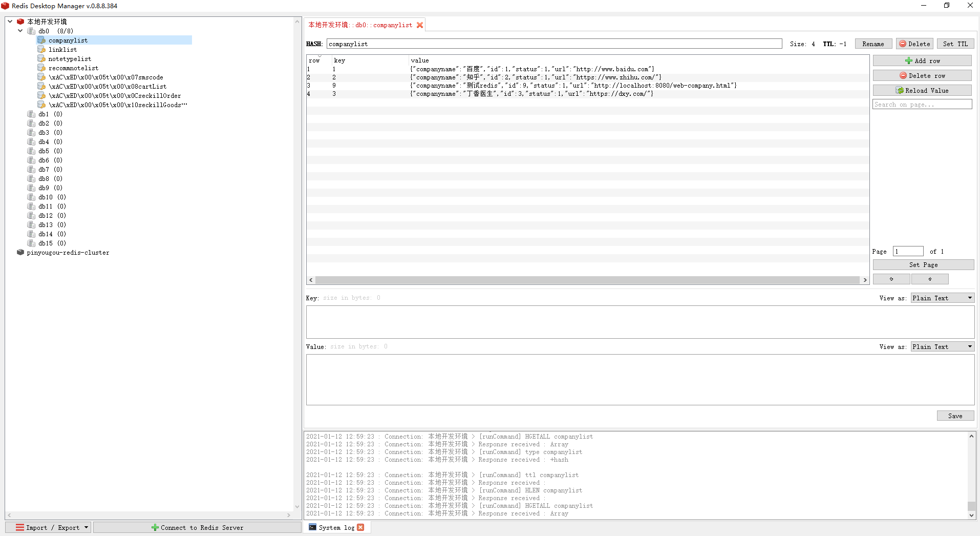The width and height of the screenshot is (980, 536).
Task: Select linklist key in tree
Action: click(62, 49)
